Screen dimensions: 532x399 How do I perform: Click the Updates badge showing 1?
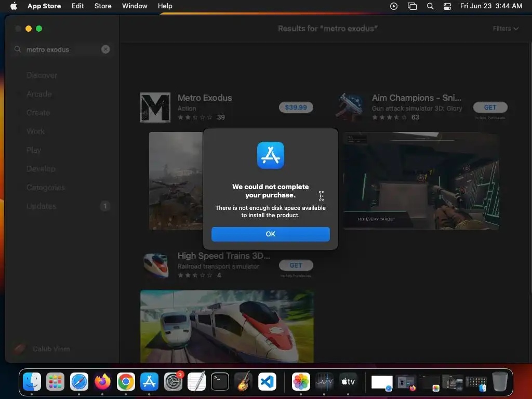pos(105,206)
